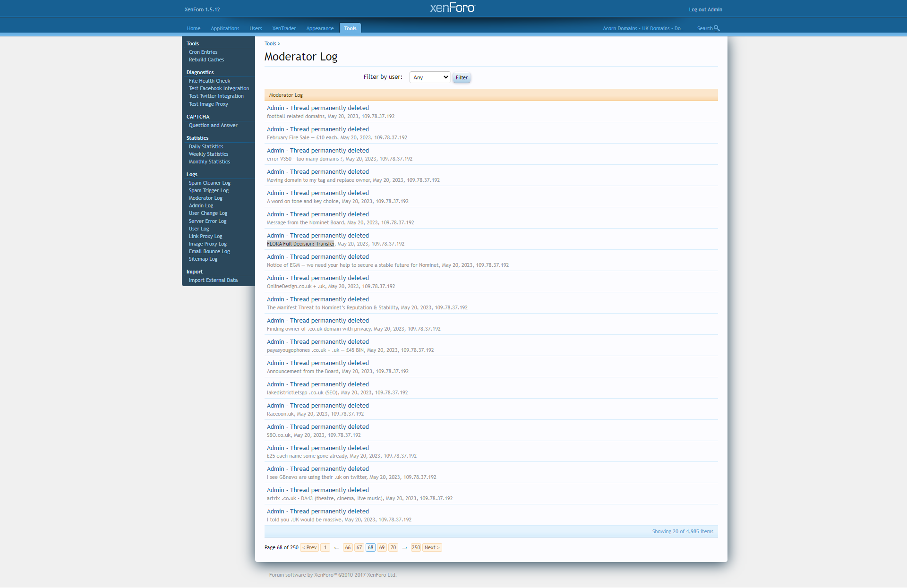Open Link Proxy Log

(205, 236)
